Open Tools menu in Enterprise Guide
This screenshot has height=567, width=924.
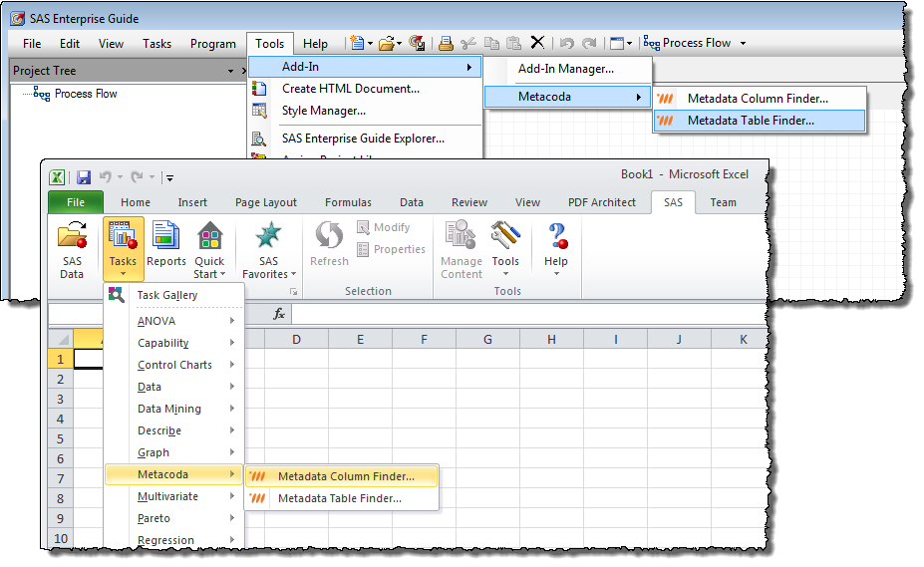click(269, 44)
